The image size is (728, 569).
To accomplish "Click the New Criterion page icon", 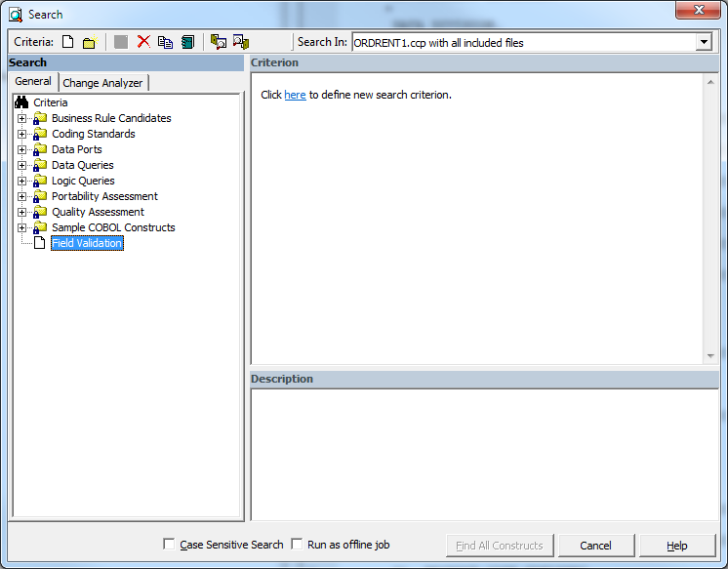I will [67, 42].
